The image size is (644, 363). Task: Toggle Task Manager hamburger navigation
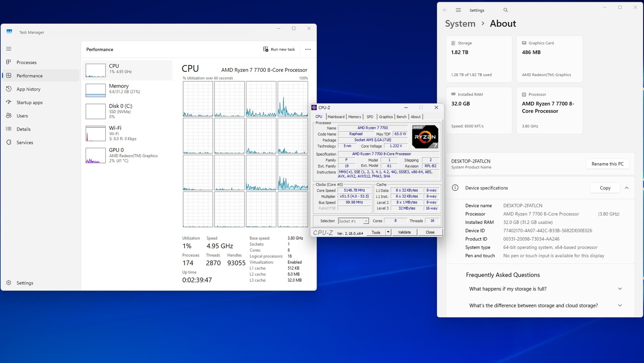(x=9, y=49)
